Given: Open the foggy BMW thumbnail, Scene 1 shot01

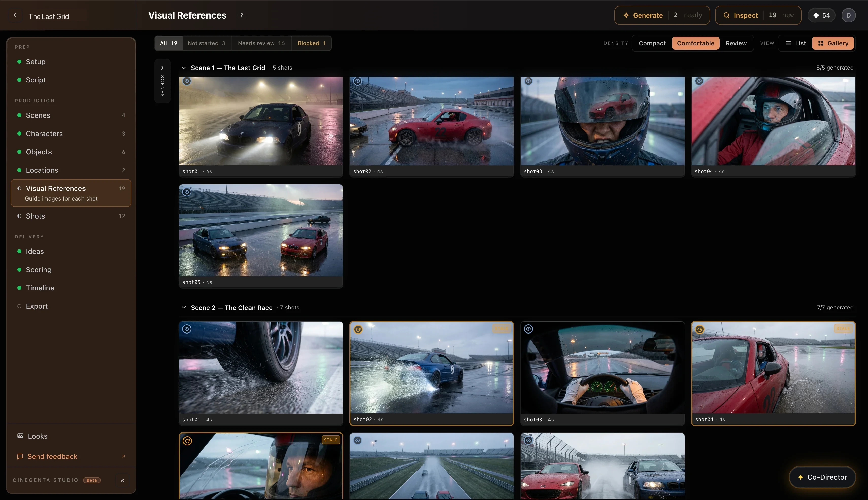Looking at the screenshot, I should tap(261, 121).
